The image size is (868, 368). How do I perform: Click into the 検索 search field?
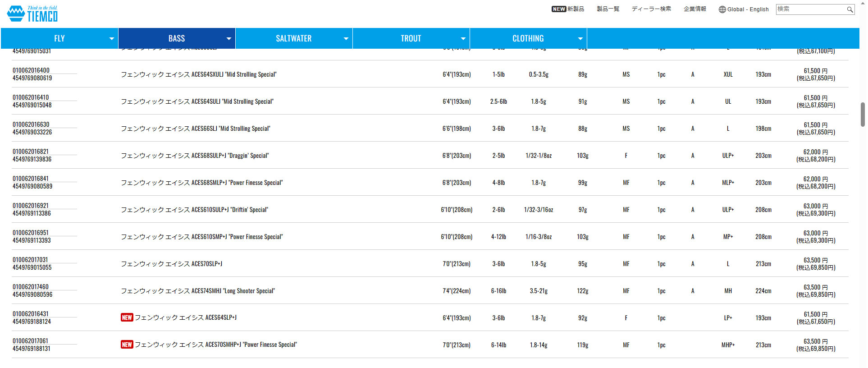pos(810,9)
